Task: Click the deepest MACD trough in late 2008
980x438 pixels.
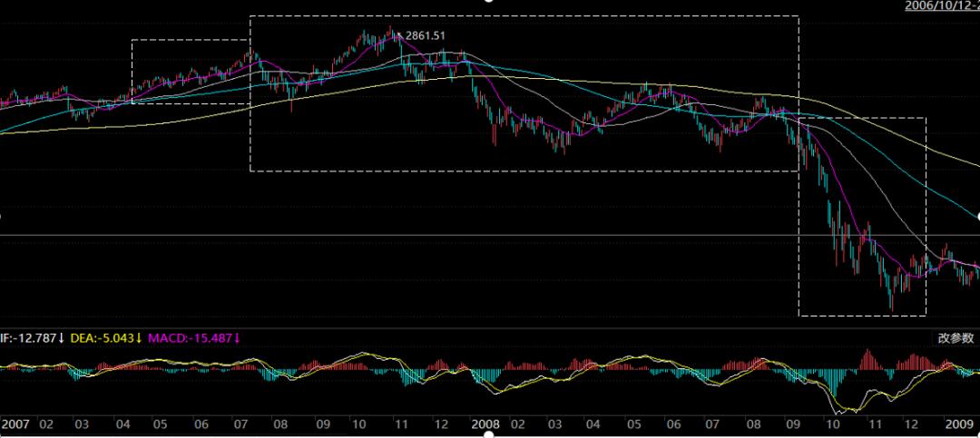Action: (x=837, y=410)
